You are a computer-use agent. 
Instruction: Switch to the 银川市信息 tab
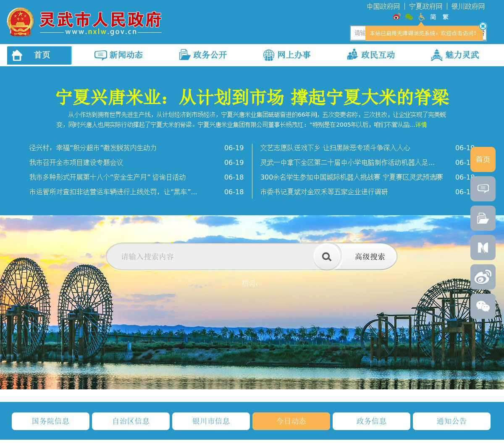(211, 421)
